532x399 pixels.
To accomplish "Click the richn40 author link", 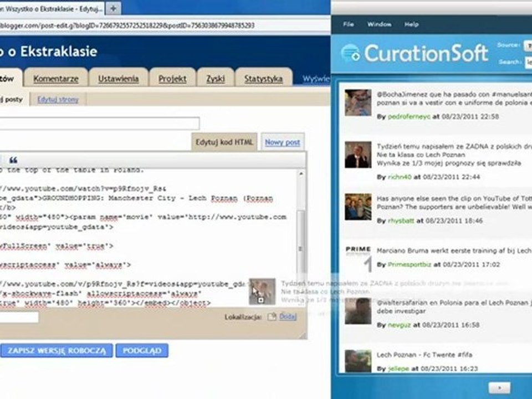I will point(400,177).
